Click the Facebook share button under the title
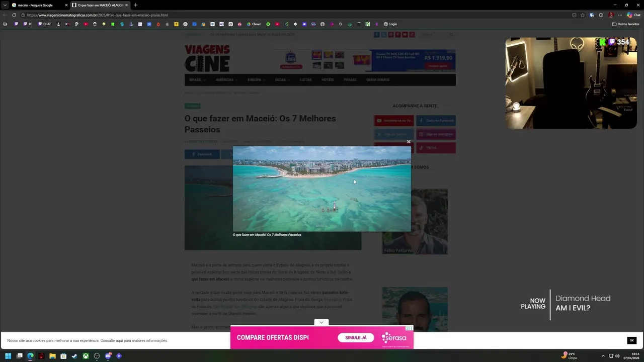This screenshot has height=362, width=644. [202, 154]
